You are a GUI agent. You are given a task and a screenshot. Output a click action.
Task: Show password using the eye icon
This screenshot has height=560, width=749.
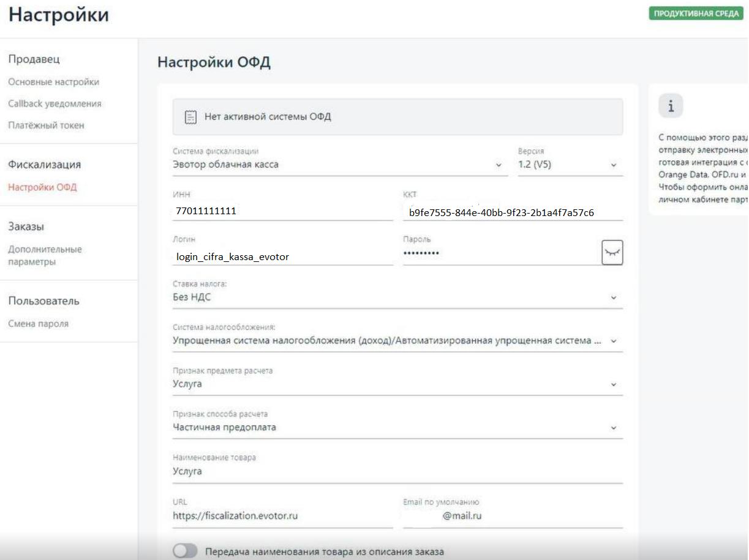pyautogui.click(x=612, y=252)
